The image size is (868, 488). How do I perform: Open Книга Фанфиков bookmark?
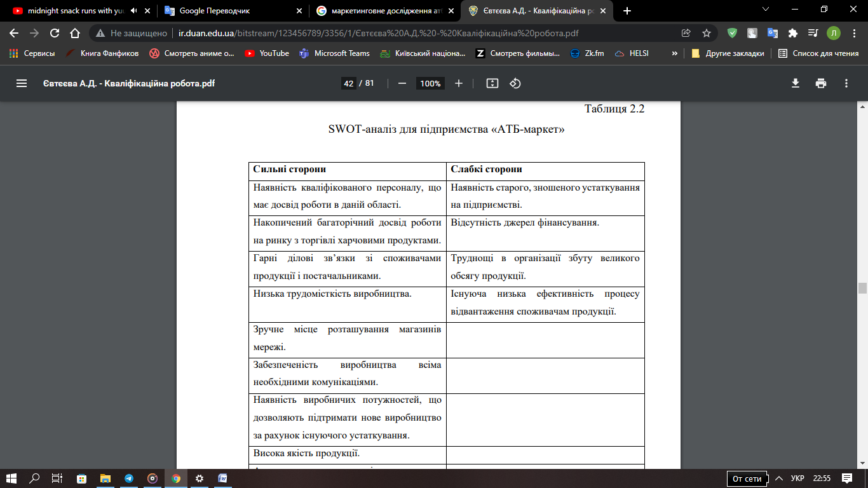pyautogui.click(x=102, y=53)
